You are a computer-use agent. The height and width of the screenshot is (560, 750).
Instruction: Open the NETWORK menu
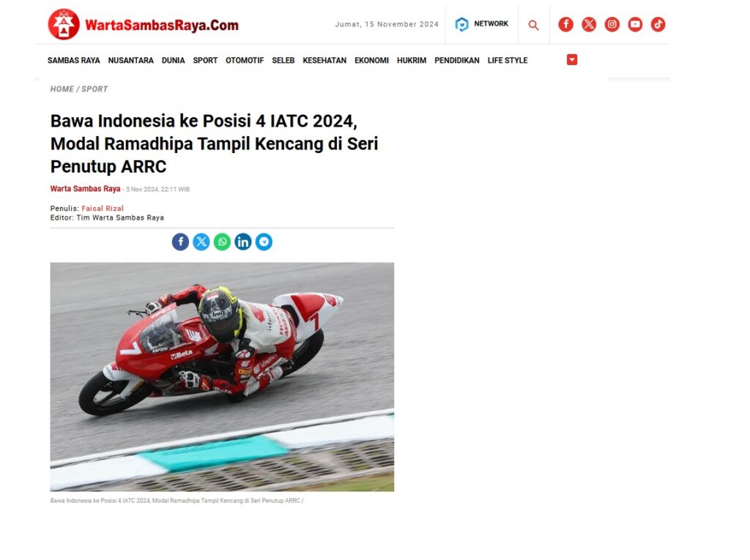click(482, 24)
